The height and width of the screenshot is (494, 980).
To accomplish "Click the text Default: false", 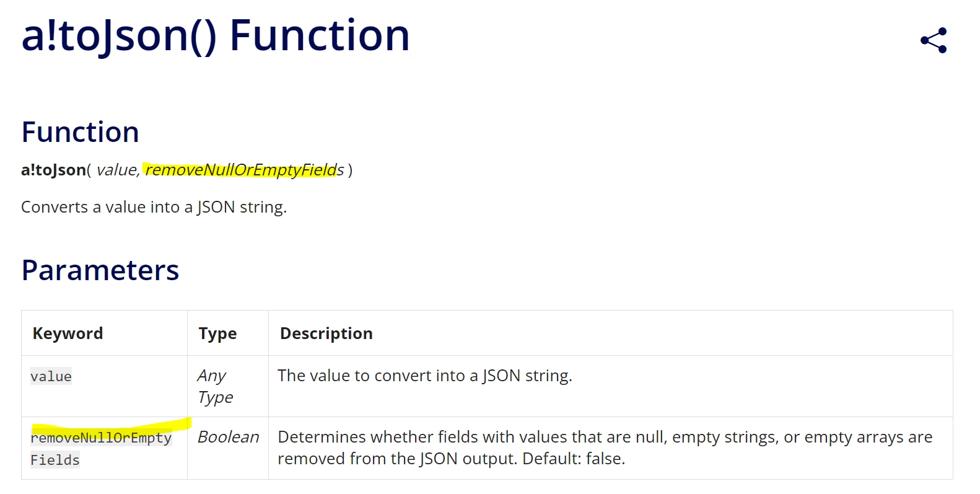I will click(574, 459).
